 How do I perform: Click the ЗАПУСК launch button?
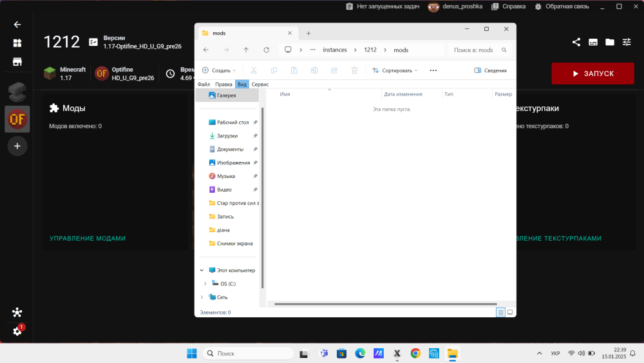pyautogui.click(x=592, y=74)
